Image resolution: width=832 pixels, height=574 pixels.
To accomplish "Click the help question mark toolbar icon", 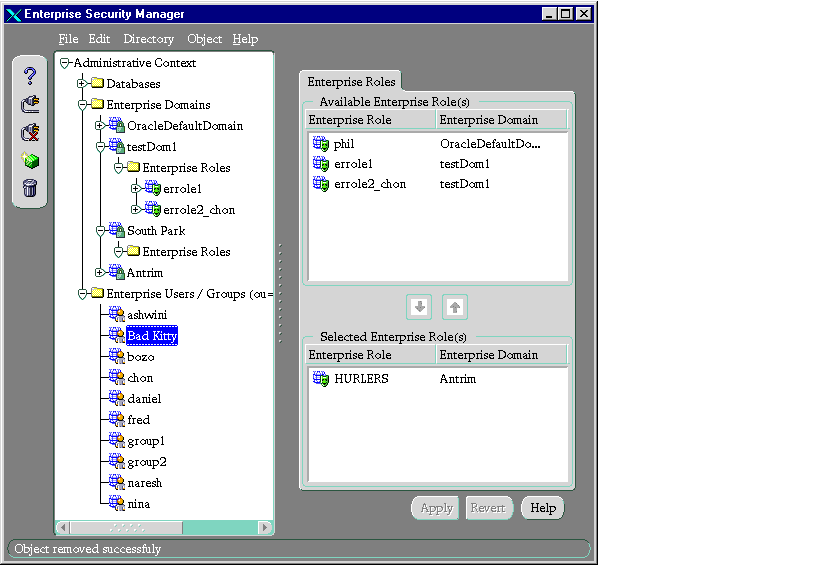I will tap(30, 76).
